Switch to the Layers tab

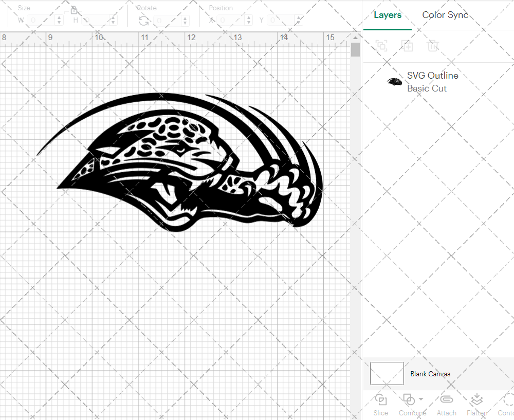pyautogui.click(x=388, y=15)
